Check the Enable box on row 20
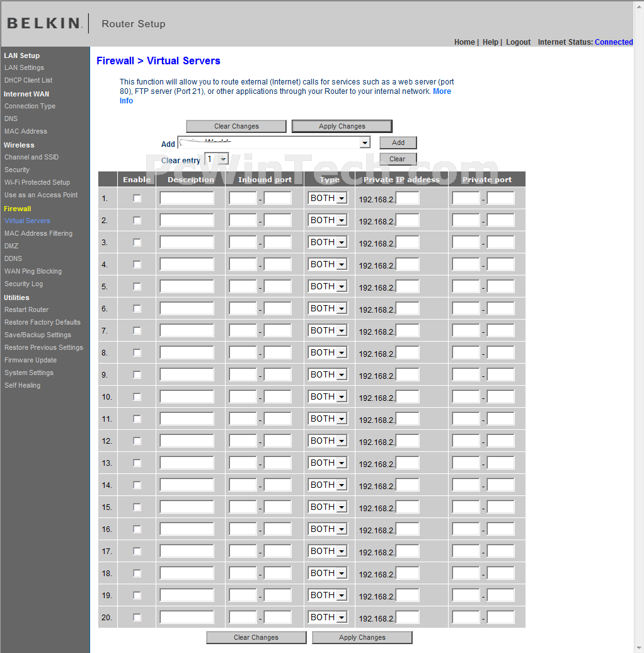 pos(137,618)
